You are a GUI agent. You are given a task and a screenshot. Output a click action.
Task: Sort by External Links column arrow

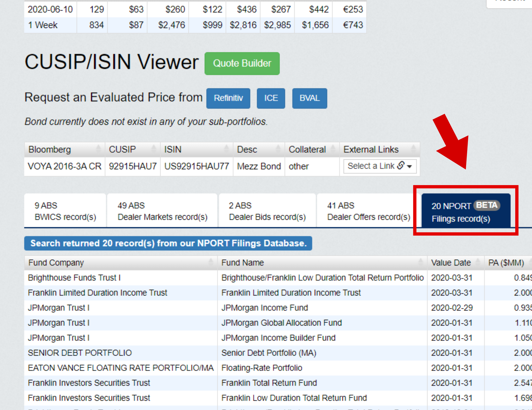413,149
